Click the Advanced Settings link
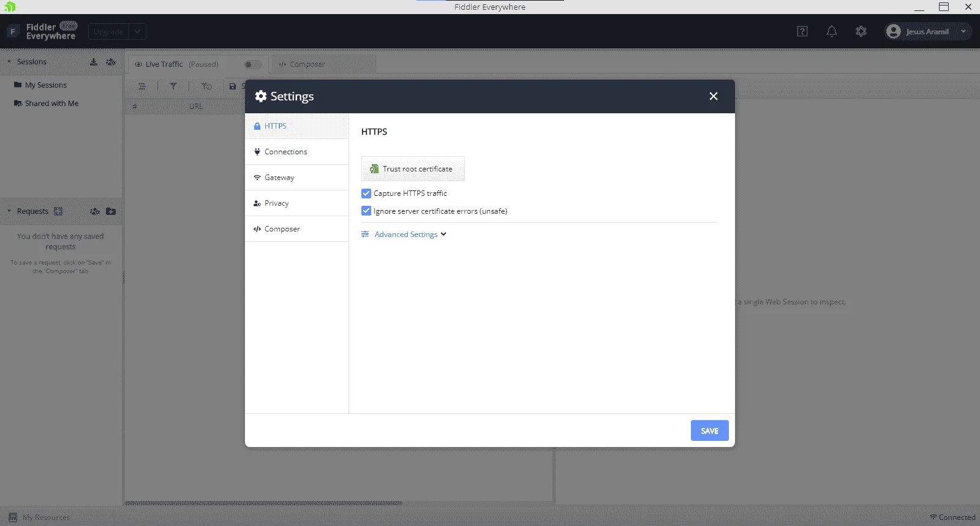980x526 pixels. tap(406, 235)
